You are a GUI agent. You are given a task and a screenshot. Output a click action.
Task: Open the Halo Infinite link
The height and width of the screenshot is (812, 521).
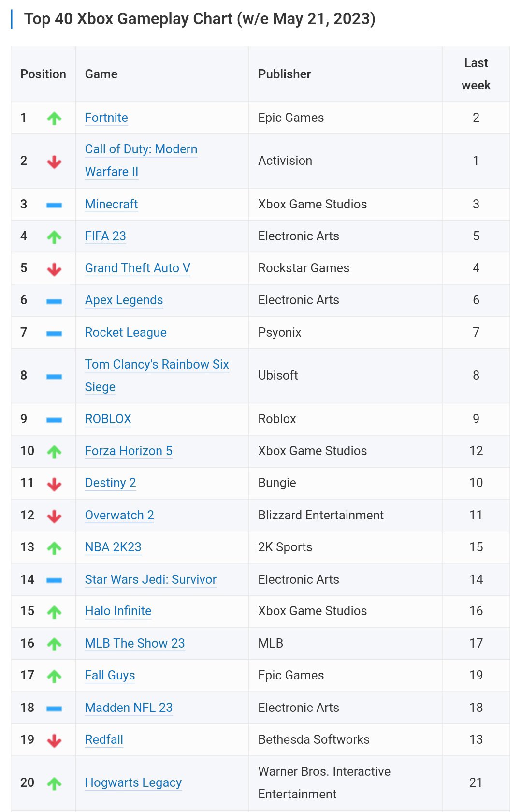point(118,611)
